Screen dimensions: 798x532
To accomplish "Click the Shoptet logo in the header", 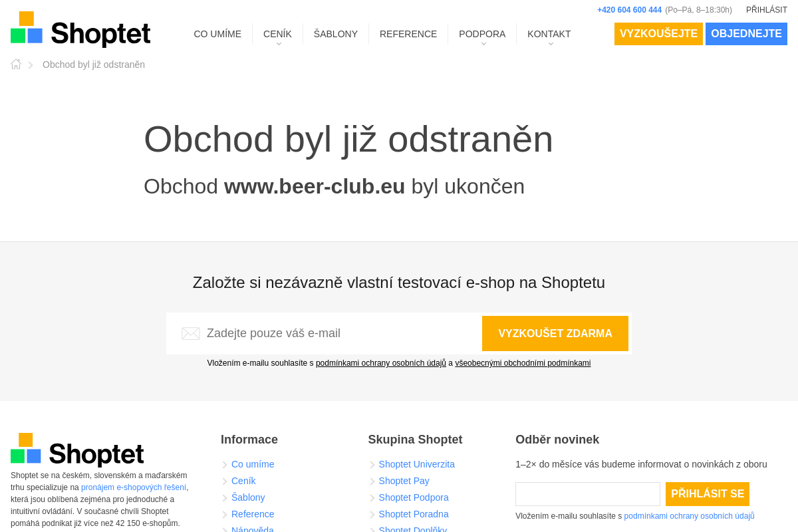I will 80,29.
